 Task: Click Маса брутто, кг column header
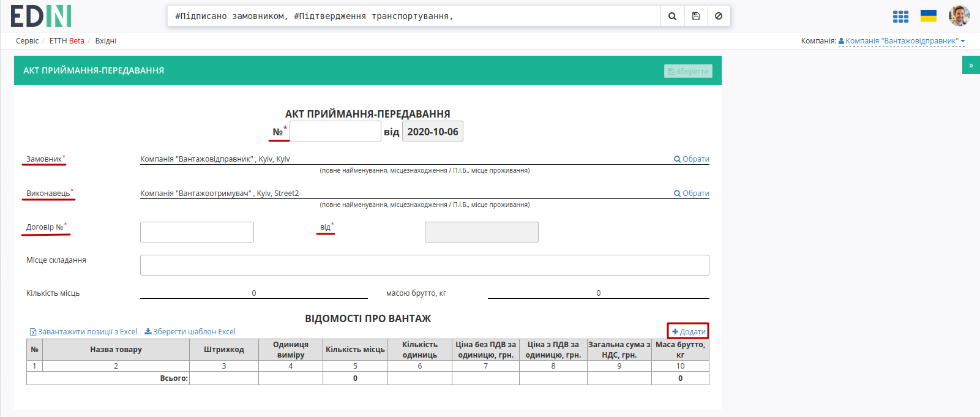tap(680, 350)
